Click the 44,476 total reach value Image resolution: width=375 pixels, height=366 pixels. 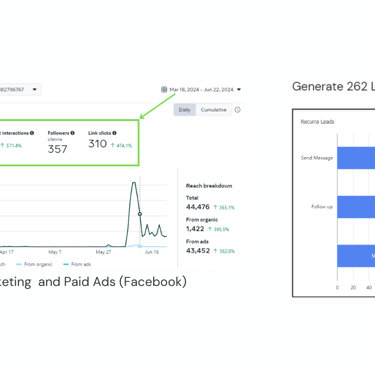198,207
